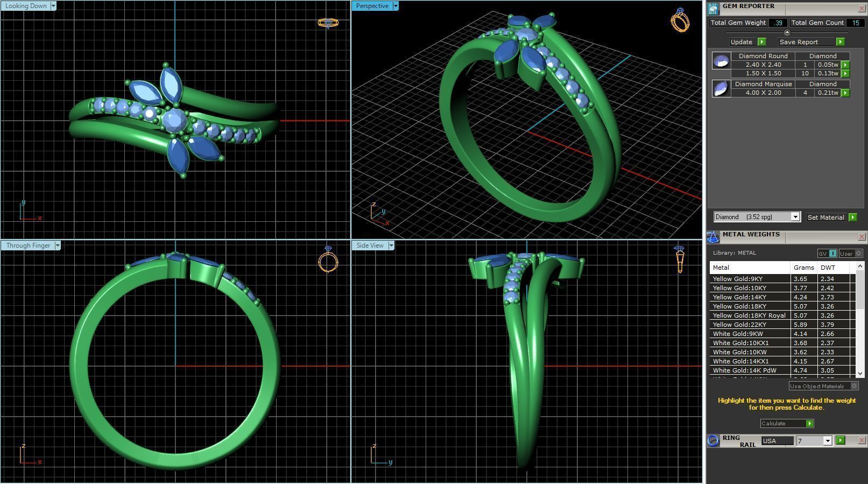Click green arrow next to Save Report

tap(840, 42)
